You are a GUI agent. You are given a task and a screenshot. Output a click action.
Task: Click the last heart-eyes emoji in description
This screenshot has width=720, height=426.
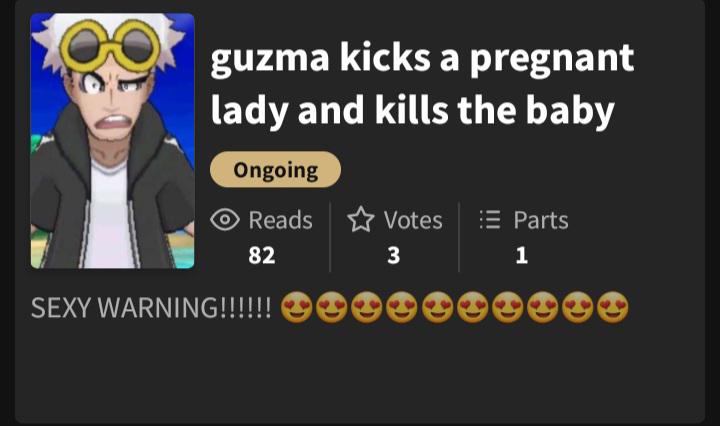(613, 307)
